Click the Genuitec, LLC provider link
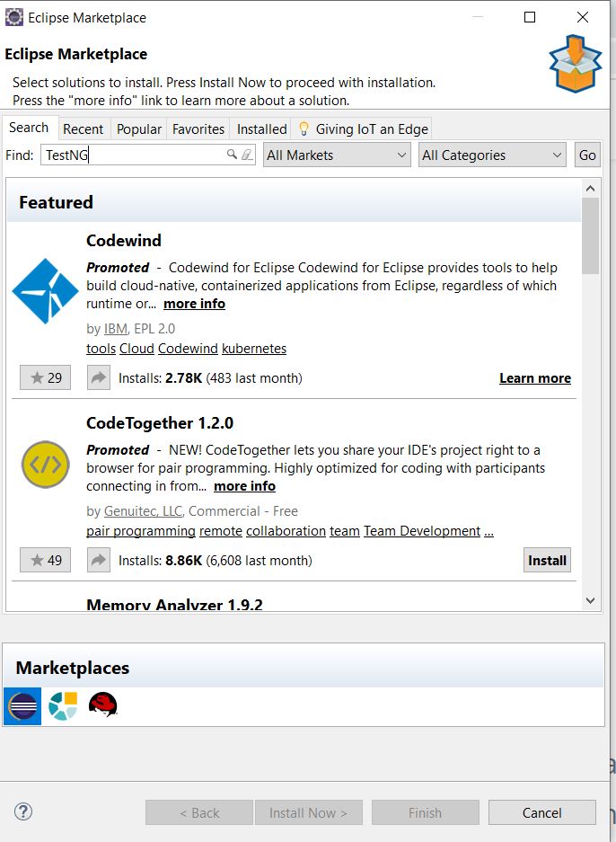 click(144, 511)
